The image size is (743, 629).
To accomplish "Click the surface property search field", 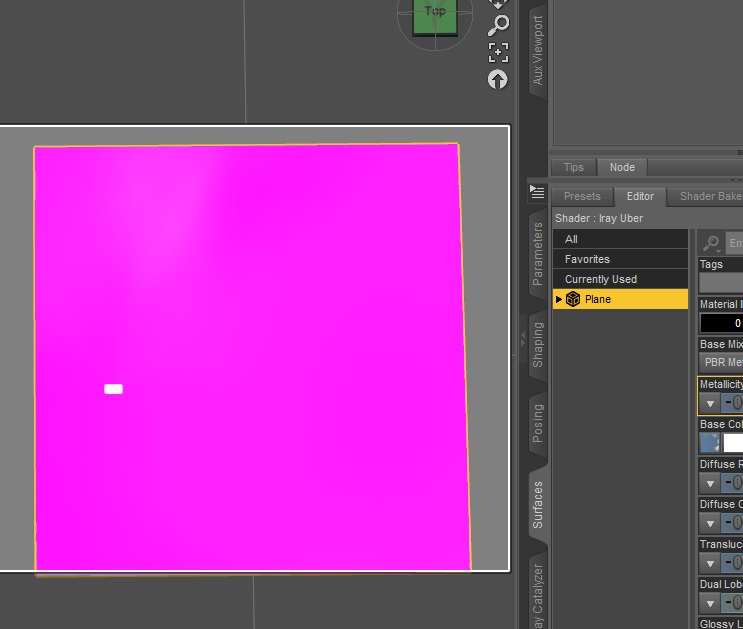I will (734, 243).
